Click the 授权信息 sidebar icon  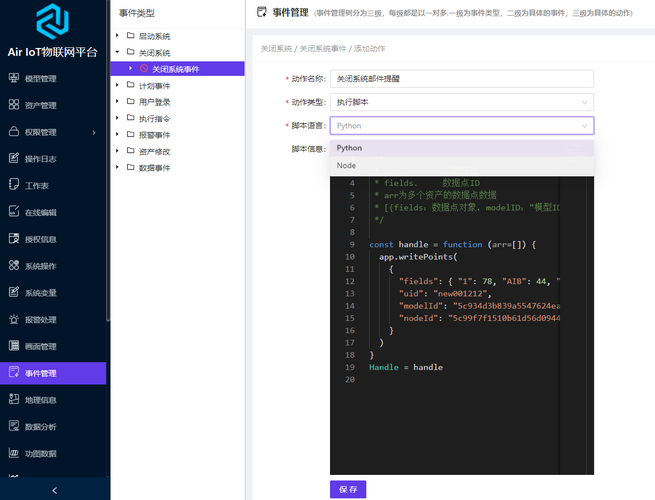tap(14, 239)
